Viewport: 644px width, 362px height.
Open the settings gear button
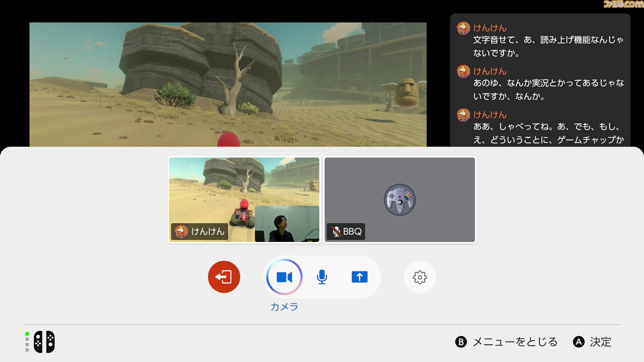420,277
